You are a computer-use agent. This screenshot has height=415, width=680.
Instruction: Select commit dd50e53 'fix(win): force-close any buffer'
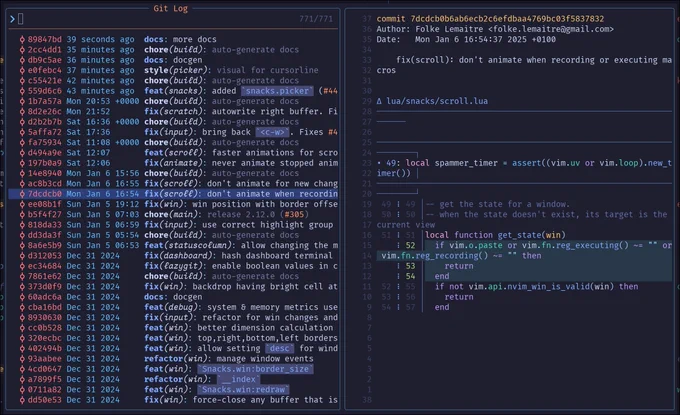click(173, 400)
